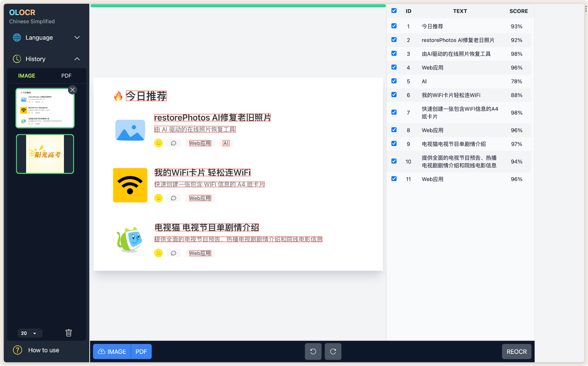Click the History clock icon
Viewport: 588px width, 366px height.
[x=17, y=59]
